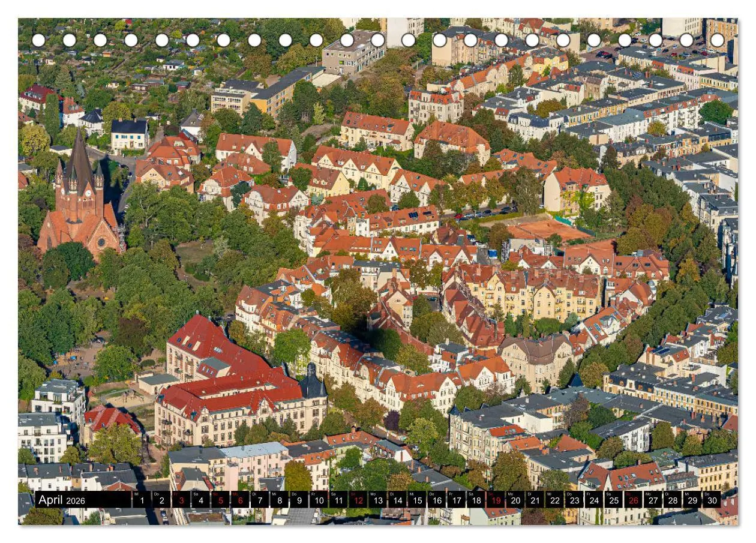Select day 10 in the calendar strip
The image size is (756, 543).
pyautogui.click(x=319, y=500)
